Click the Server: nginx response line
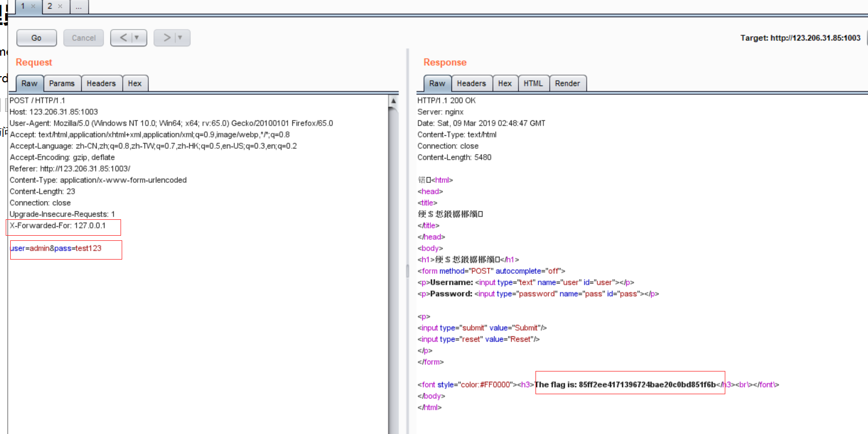This screenshot has width=868, height=434. [441, 112]
